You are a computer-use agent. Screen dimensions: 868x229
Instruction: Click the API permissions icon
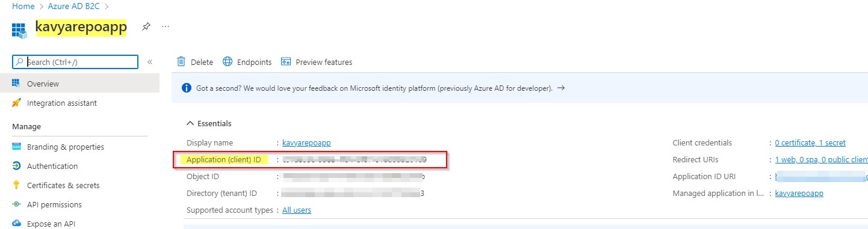click(16, 204)
